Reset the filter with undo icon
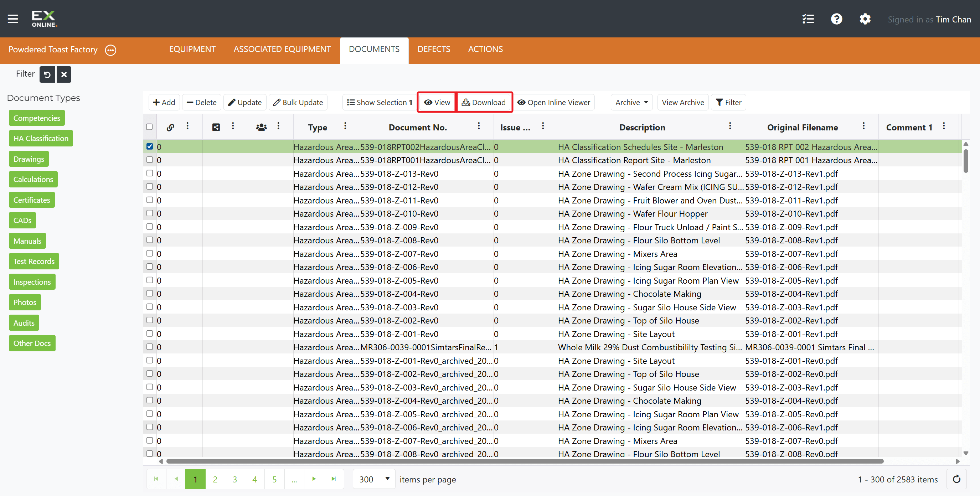This screenshot has width=980, height=496. tap(47, 74)
